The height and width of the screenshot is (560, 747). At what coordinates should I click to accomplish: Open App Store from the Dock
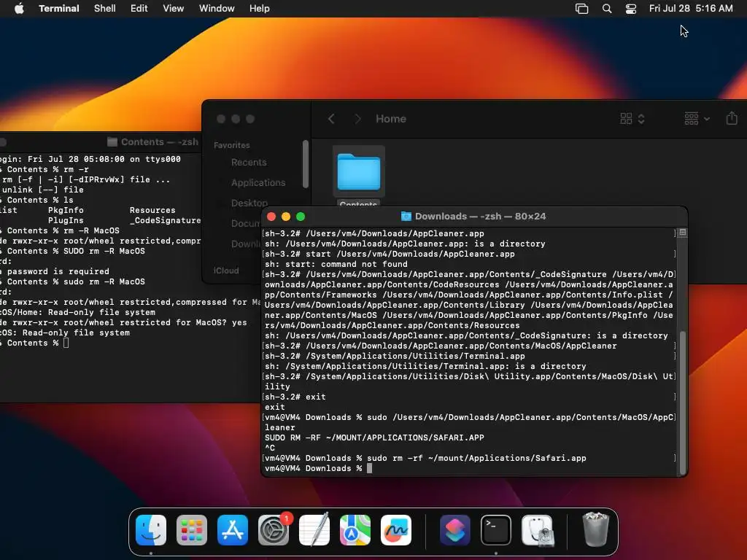click(x=233, y=530)
